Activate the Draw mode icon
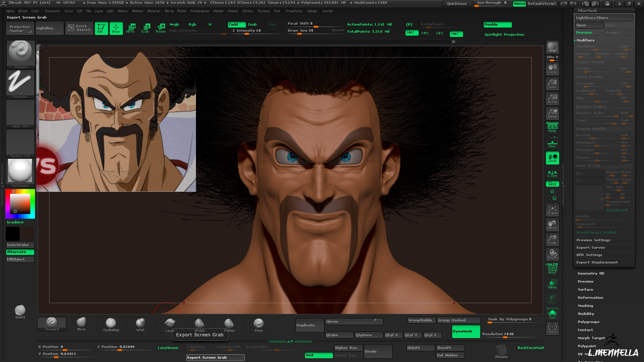The height and width of the screenshot is (362, 644). pyautogui.click(x=116, y=28)
